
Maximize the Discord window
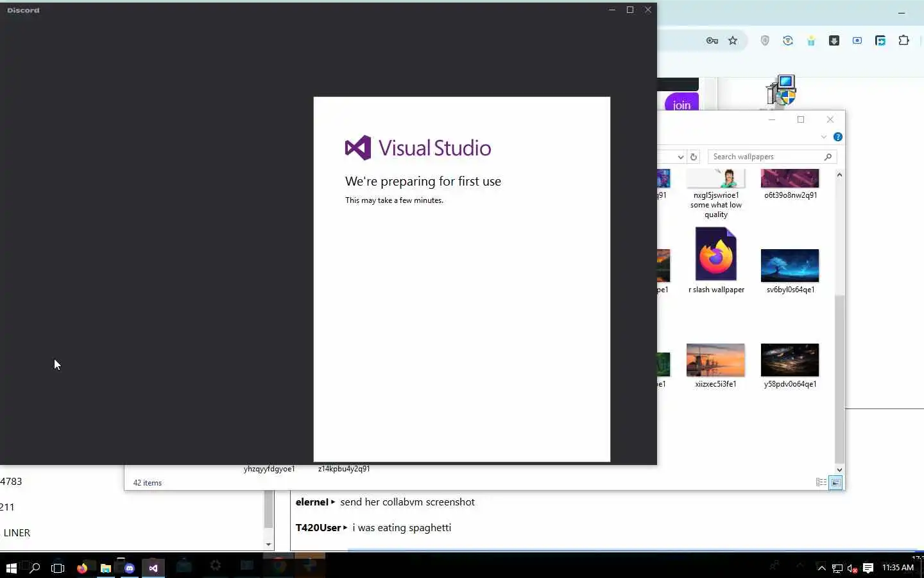click(x=630, y=10)
